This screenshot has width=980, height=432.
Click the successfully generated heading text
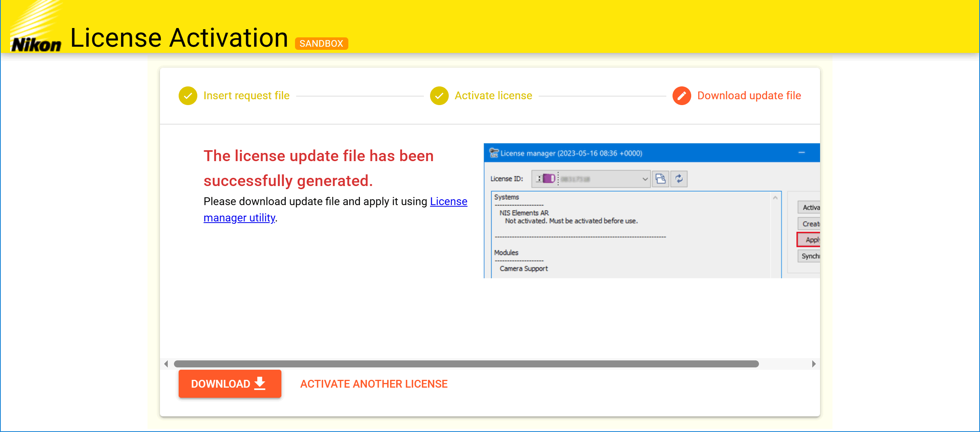point(318,168)
